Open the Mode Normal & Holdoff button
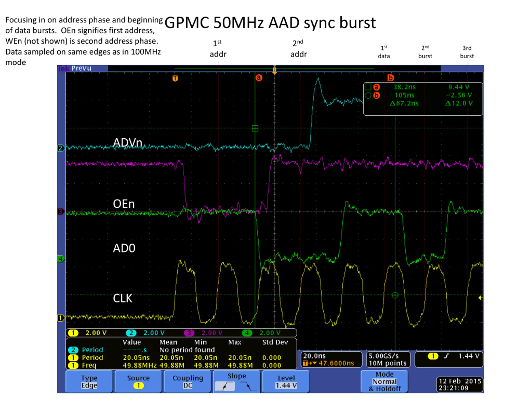The width and height of the screenshot is (532, 399). coord(385,382)
